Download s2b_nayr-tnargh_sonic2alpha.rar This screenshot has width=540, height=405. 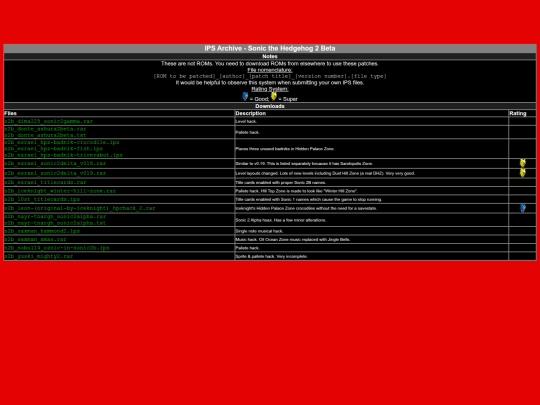(x=55, y=216)
